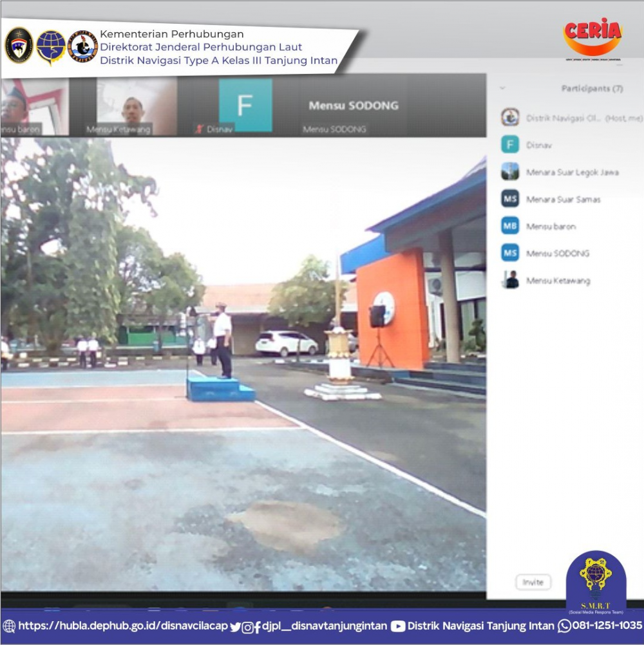
Task: Click Mensu Ketawang photo avatar in list
Action: (510, 280)
